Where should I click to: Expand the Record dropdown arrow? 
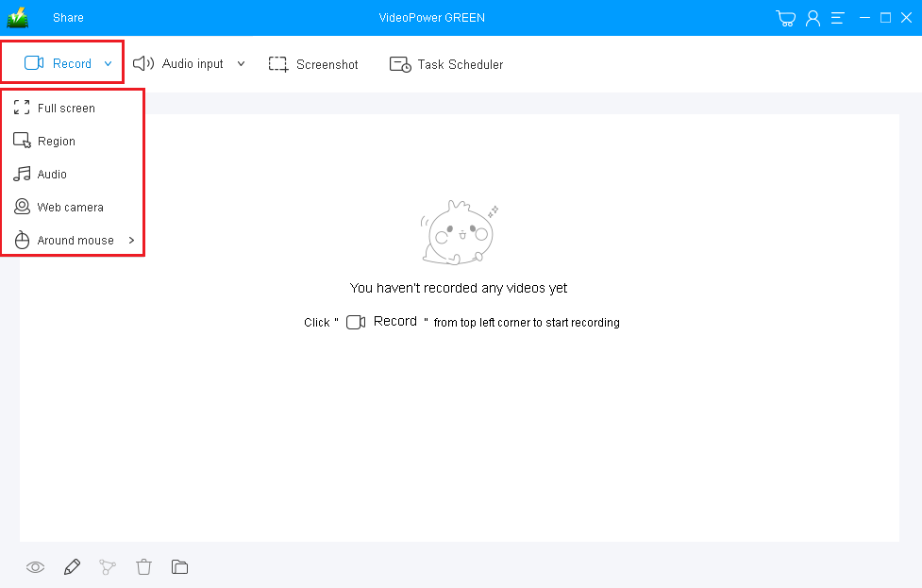(x=108, y=62)
